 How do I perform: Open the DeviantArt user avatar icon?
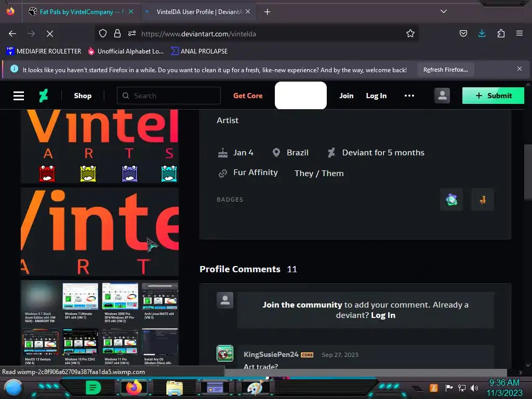442,96
